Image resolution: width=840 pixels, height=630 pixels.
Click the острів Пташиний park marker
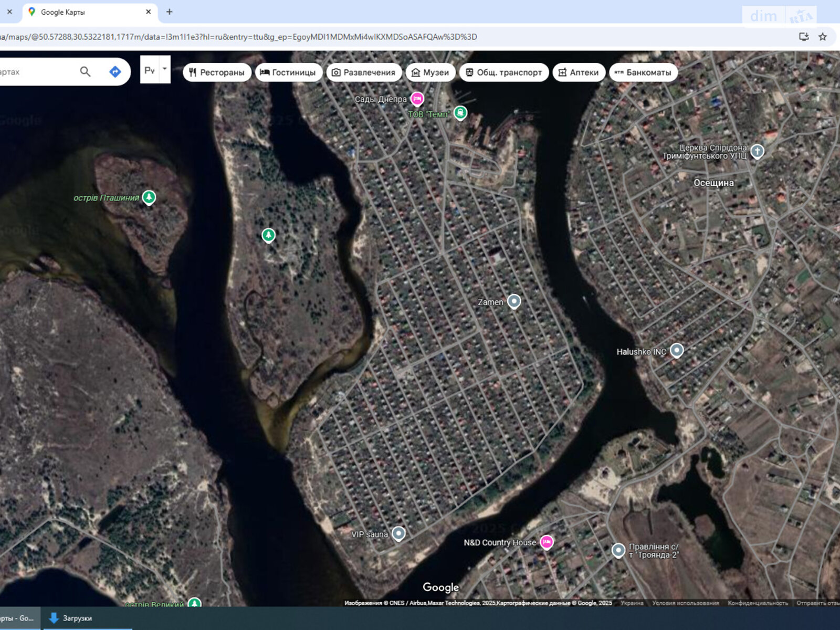click(149, 197)
